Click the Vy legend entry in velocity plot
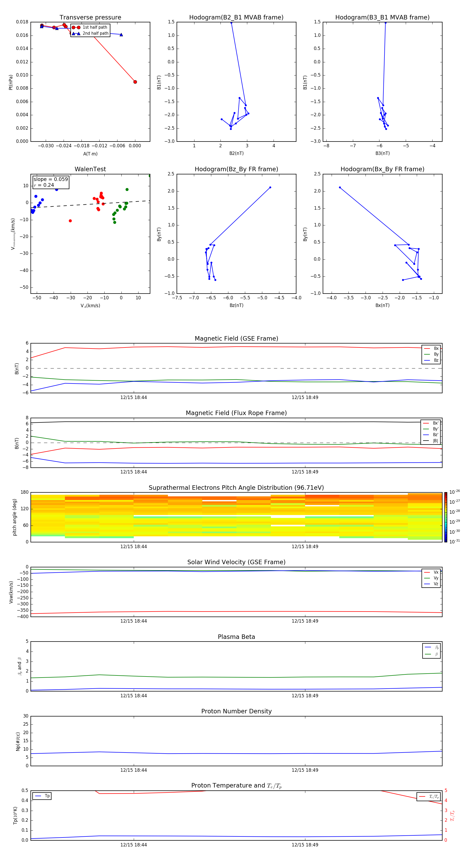473x868 pixels. 431,578
